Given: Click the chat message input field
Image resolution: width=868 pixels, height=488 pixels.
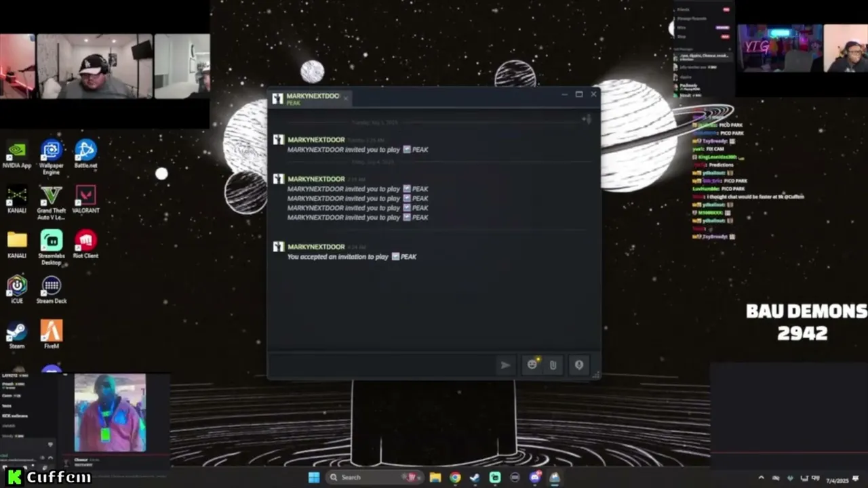Looking at the screenshot, I should pos(383,365).
